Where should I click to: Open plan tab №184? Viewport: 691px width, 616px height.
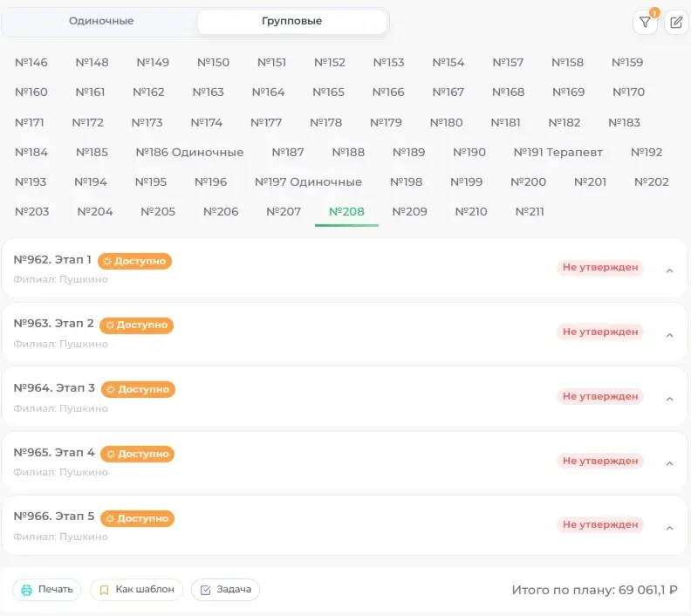(31, 152)
